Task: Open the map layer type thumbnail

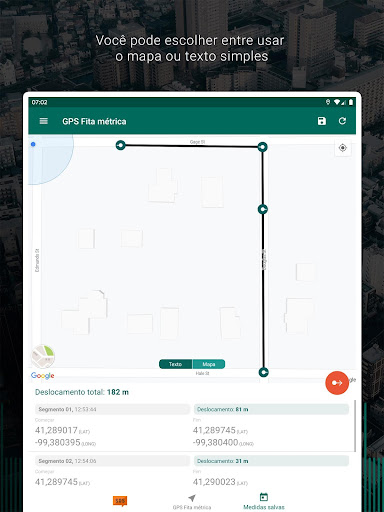Action: (43, 357)
